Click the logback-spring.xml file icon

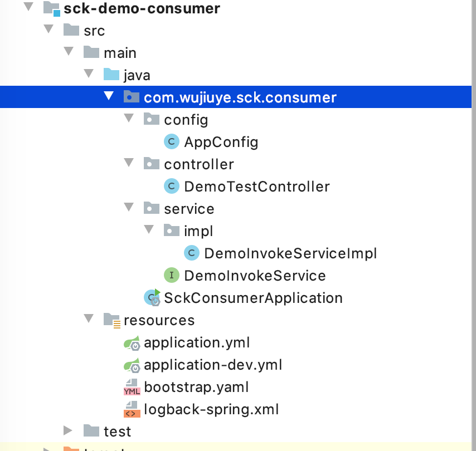pyautogui.click(x=132, y=409)
